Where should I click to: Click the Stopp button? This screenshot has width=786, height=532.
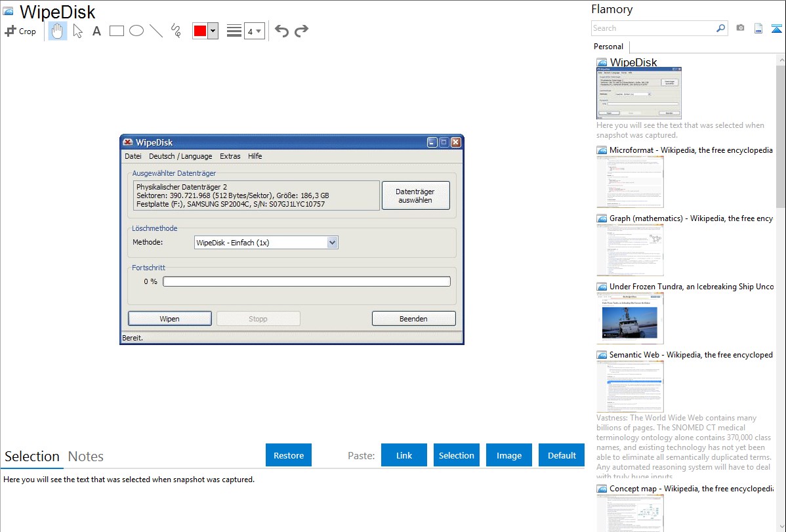click(x=258, y=318)
